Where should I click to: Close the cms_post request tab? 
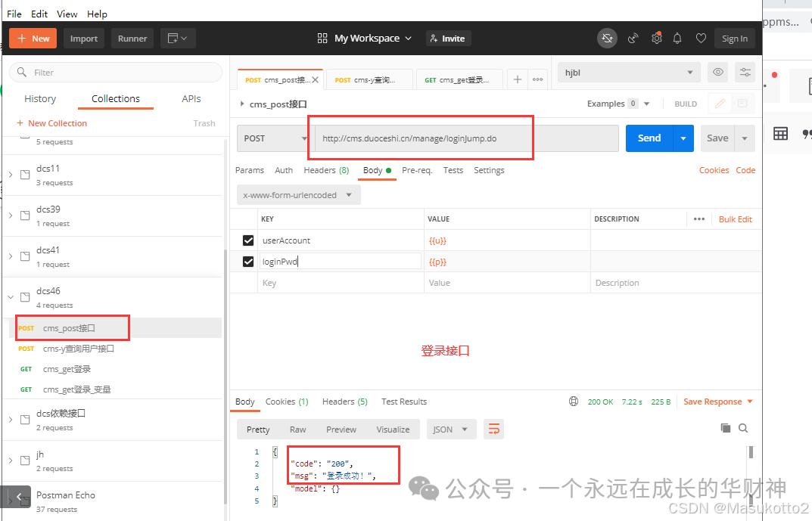[315, 79]
